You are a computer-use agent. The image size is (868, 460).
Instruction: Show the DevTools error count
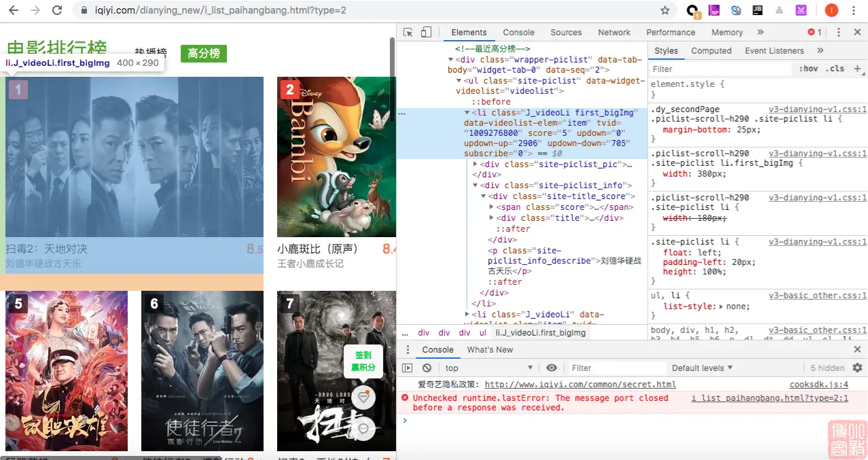pyautogui.click(x=815, y=32)
